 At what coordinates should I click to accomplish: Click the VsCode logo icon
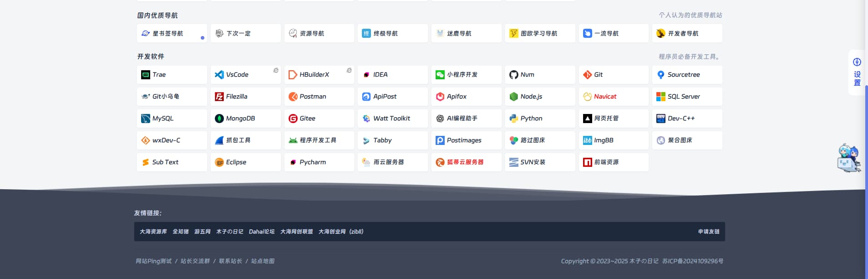pos(219,75)
